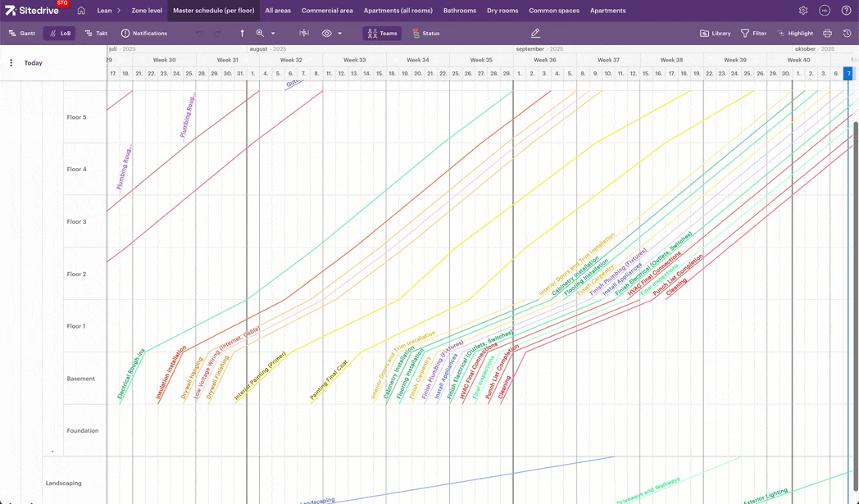The image size is (859, 504).
Task: Open the history clock icon
Action: click(x=847, y=34)
